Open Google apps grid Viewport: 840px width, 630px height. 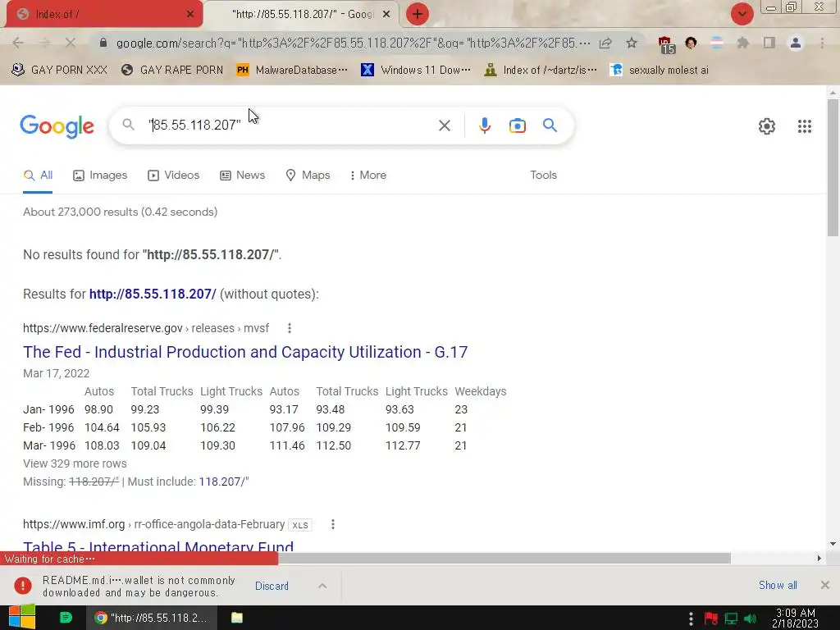click(x=804, y=126)
